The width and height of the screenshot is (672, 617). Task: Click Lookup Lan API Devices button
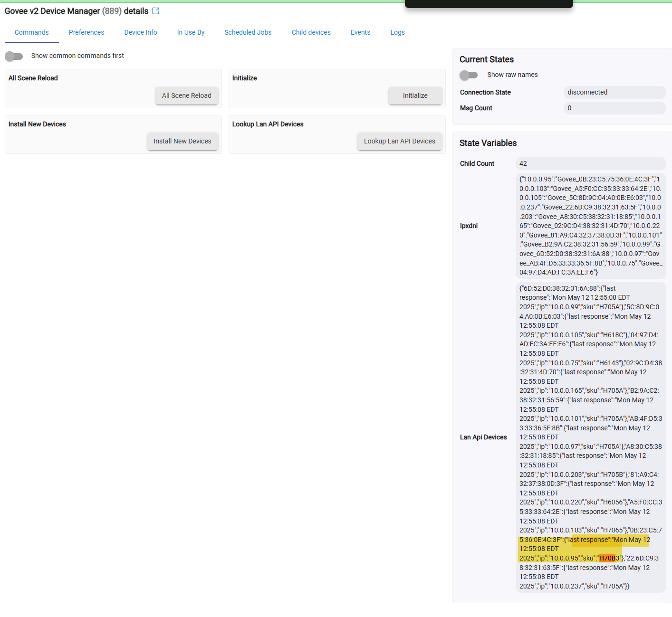(399, 141)
